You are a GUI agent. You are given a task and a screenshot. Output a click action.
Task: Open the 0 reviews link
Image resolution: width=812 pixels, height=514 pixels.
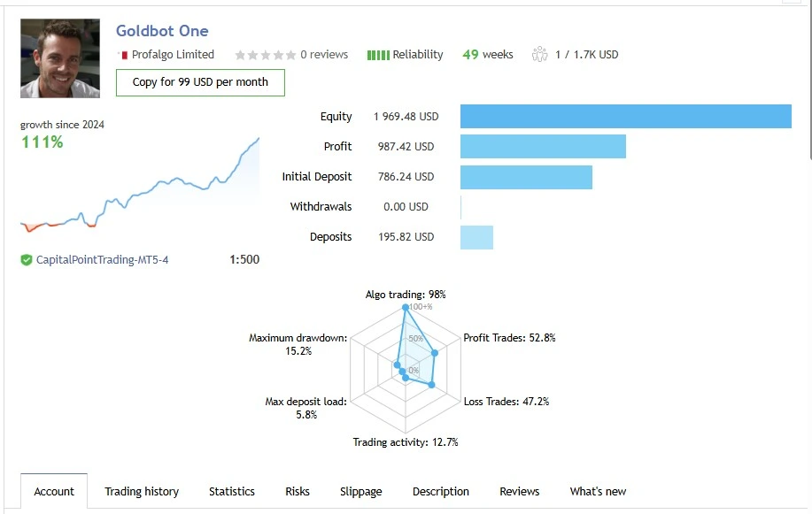(324, 55)
